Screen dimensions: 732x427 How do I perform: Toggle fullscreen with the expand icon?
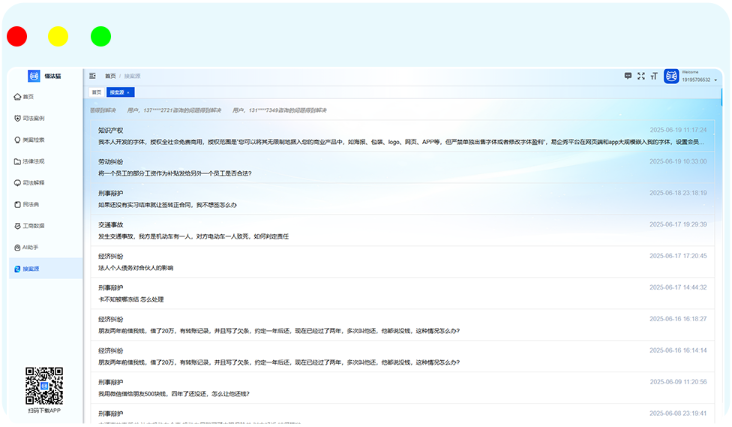point(640,76)
